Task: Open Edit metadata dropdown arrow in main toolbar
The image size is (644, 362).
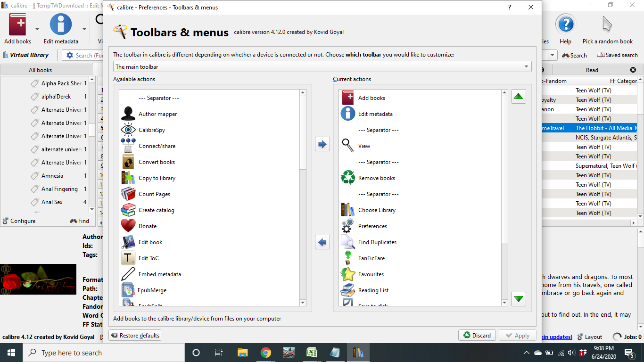Action: pos(84,29)
